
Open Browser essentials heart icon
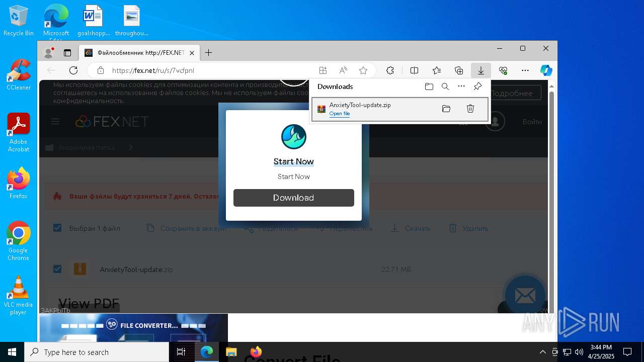503,70
